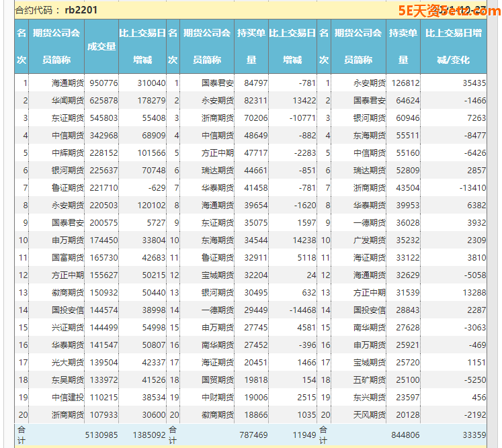Select 天风期货 in the short position list
Image resolution: width=502 pixels, height=448 pixels.
[x=369, y=414]
